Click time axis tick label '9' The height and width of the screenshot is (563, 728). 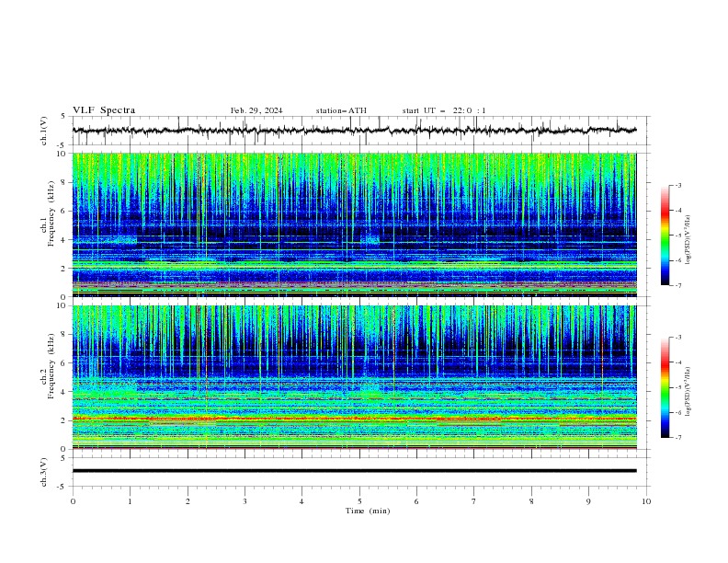(588, 501)
